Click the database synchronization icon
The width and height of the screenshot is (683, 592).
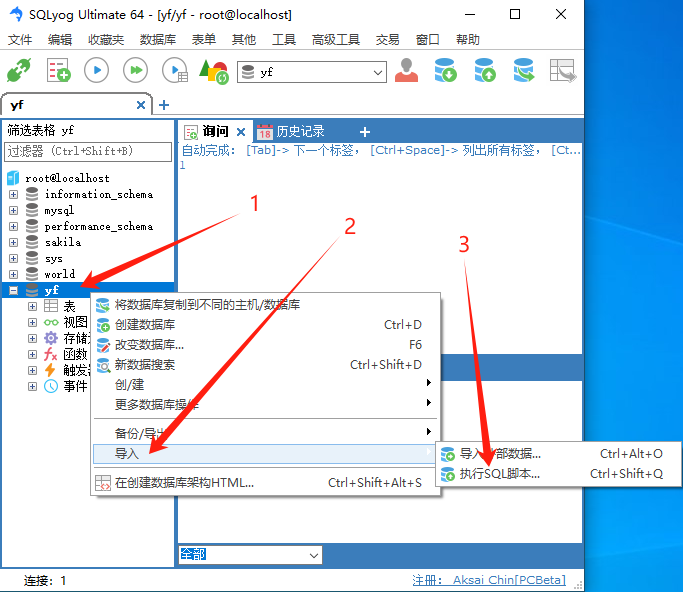(524, 71)
